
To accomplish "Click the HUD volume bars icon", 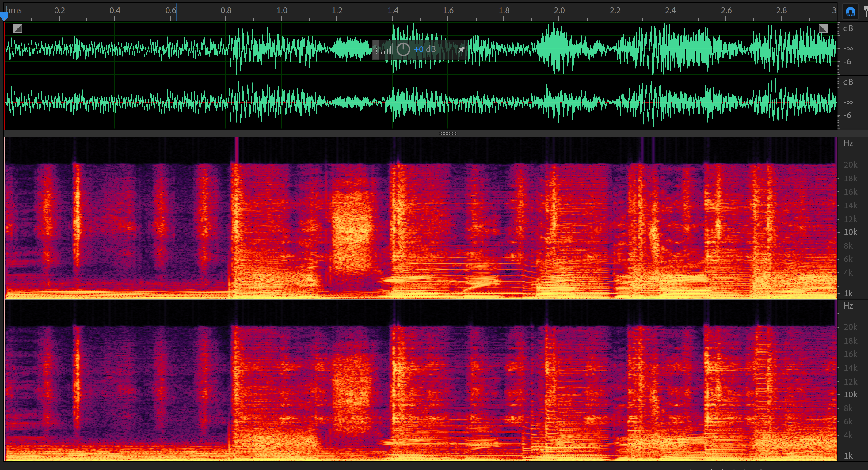I will click(387, 50).
